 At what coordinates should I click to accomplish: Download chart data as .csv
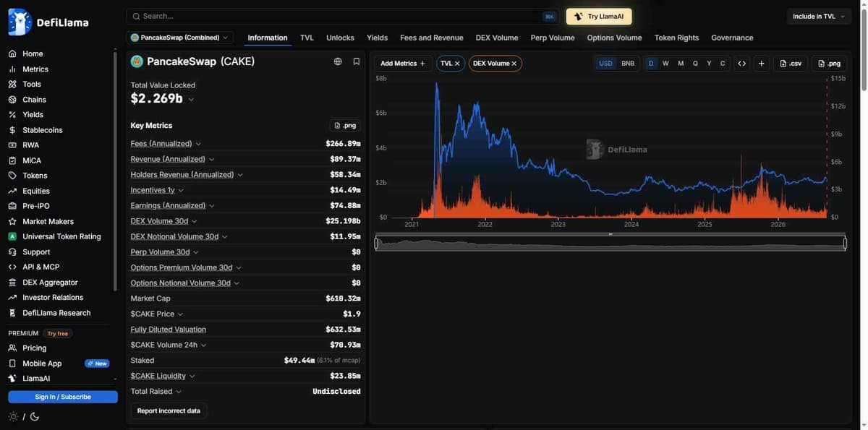click(x=791, y=64)
